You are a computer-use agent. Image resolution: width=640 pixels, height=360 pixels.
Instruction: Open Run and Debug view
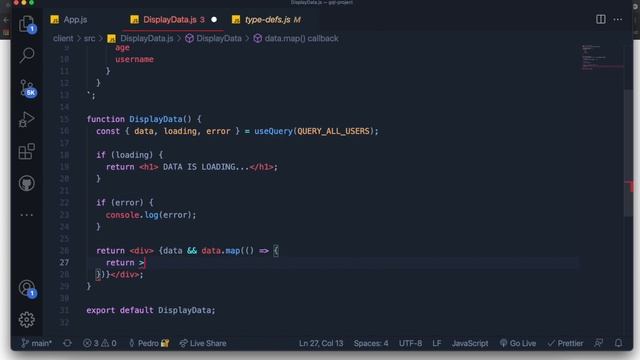tap(27, 120)
